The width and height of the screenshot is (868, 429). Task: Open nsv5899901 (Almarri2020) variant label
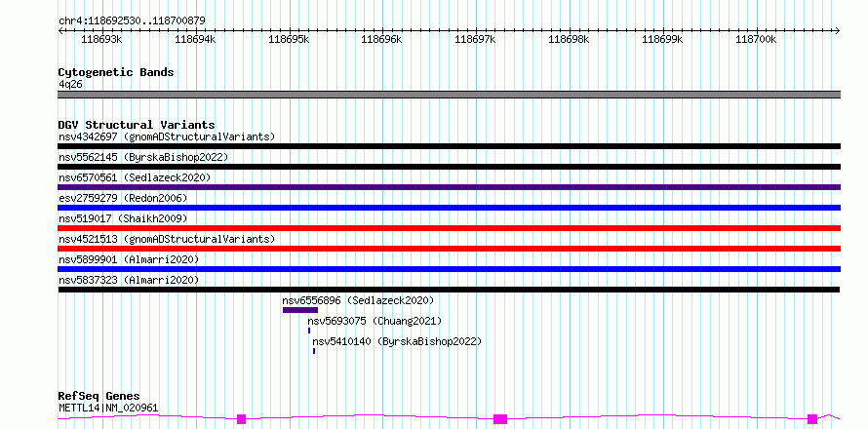coord(129,259)
